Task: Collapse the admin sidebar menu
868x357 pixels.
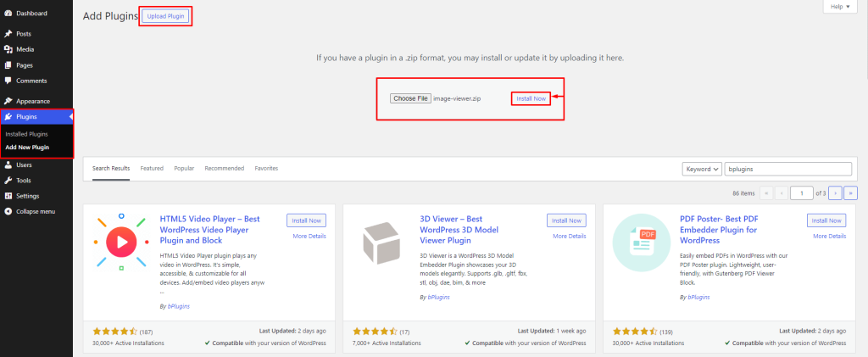Action: coord(8,211)
